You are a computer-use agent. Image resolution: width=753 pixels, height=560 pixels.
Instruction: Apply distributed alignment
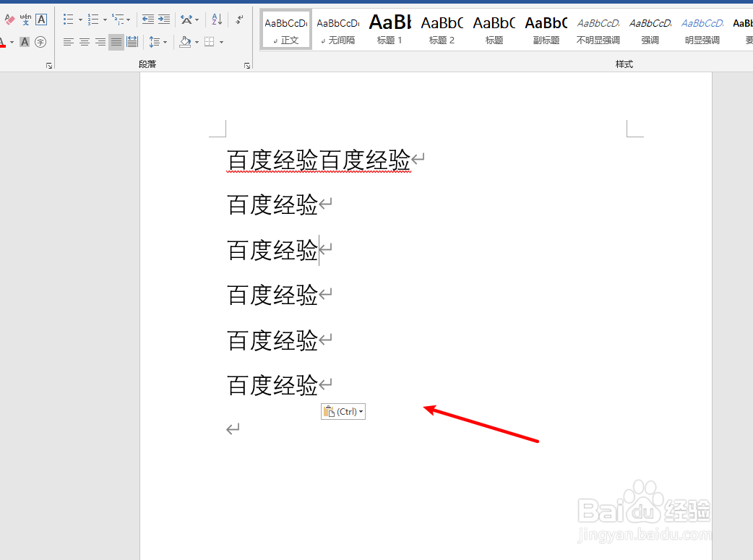[132, 42]
